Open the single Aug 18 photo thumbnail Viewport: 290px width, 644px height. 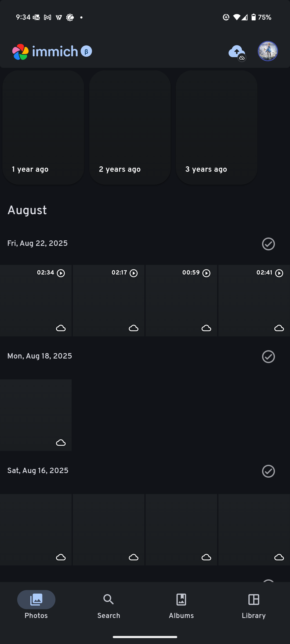36,415
